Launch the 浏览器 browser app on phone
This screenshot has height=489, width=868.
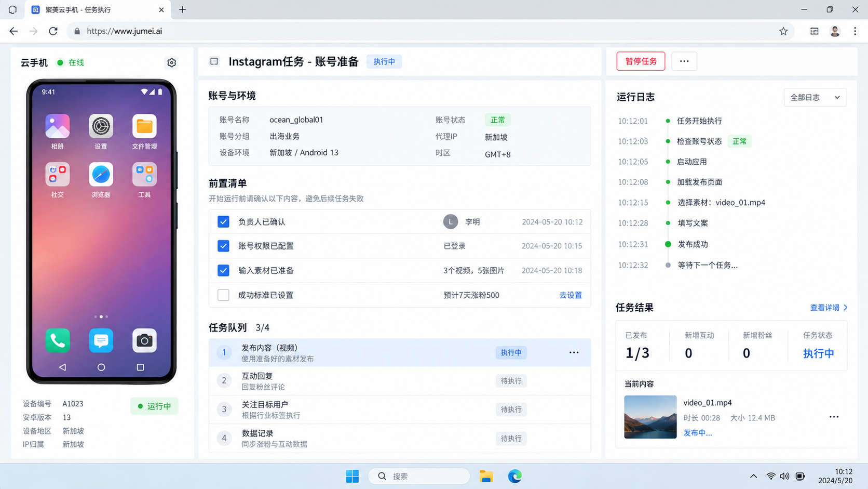[x=101, y=175]
